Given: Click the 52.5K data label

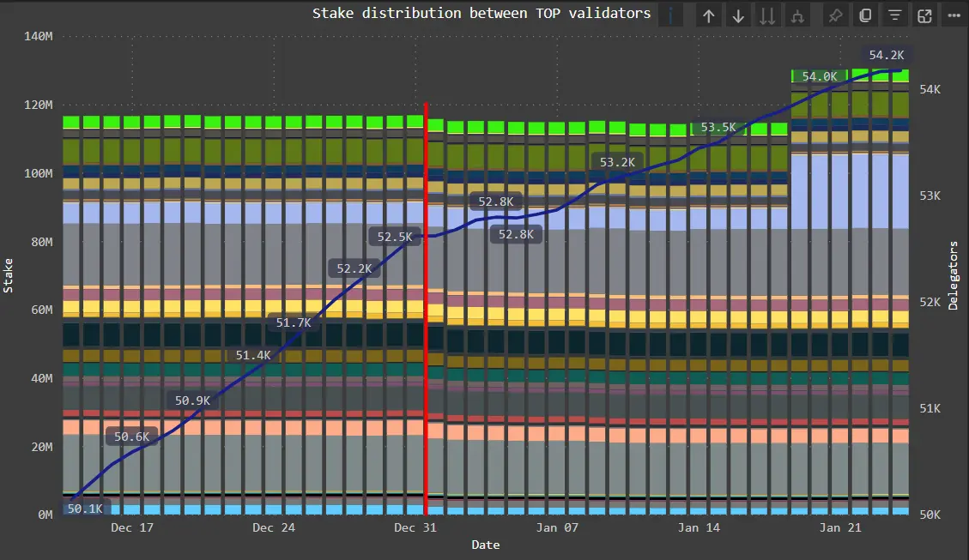Looking at the screenshot, I should pyautogui.click(x=395, y=237).
